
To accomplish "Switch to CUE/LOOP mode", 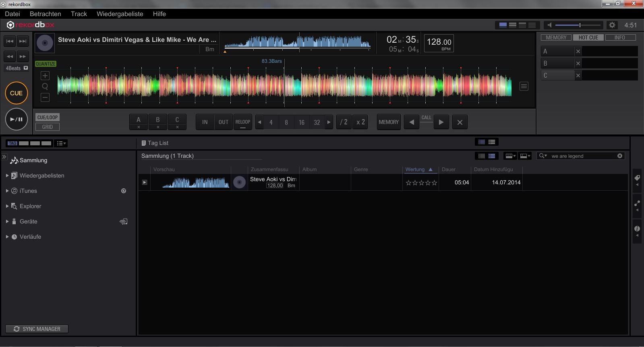I will coord(48,117).
